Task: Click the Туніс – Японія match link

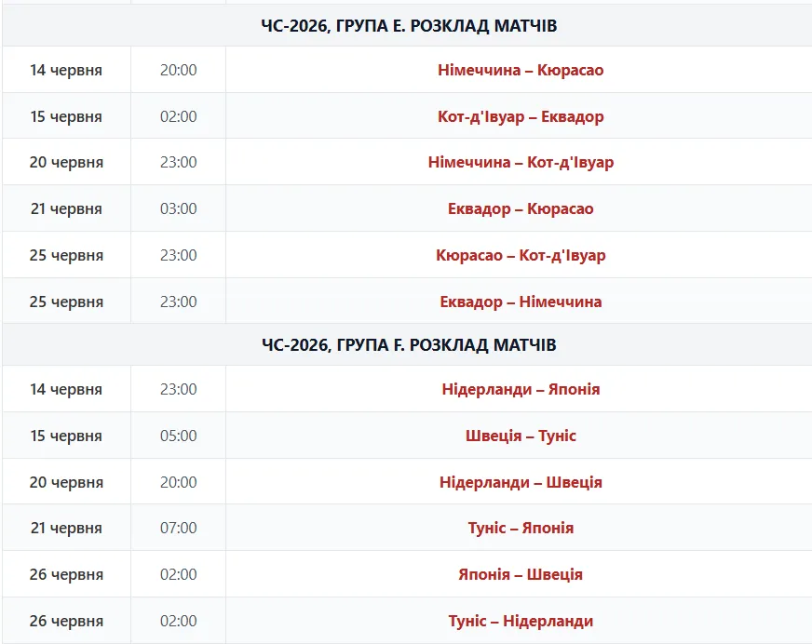Action: [521, 528]
